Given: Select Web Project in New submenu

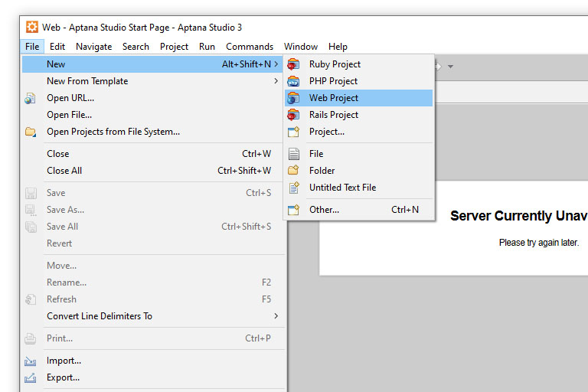Looking at the screenshot, I should (359, 98).
